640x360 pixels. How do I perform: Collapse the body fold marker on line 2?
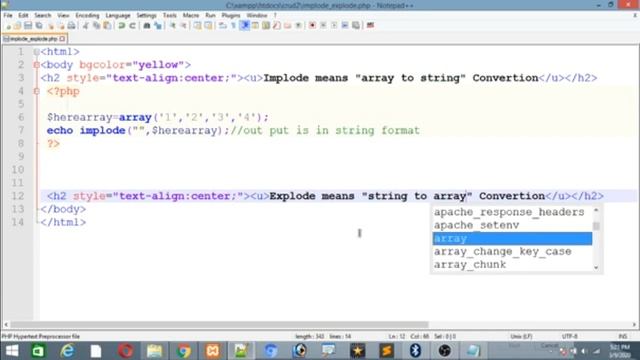pos(37,65)
